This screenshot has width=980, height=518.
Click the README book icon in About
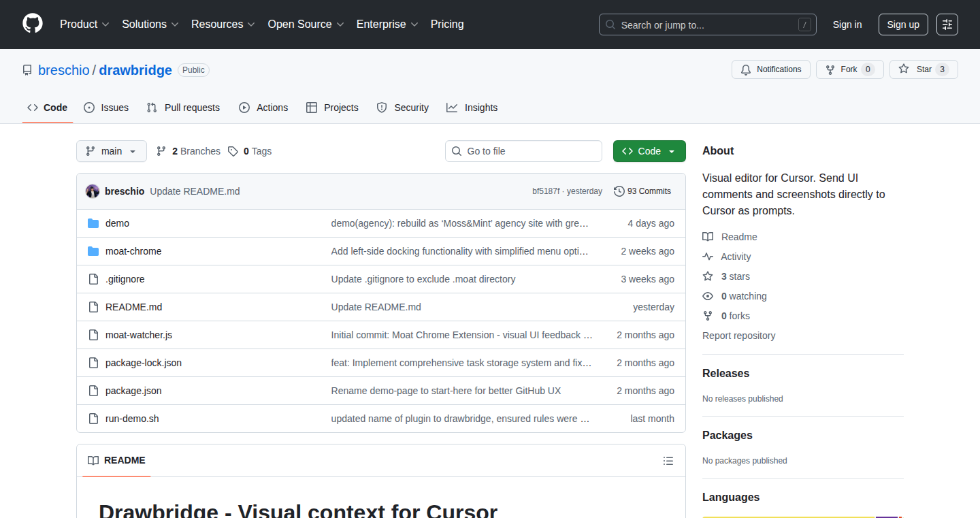point(708,237)
